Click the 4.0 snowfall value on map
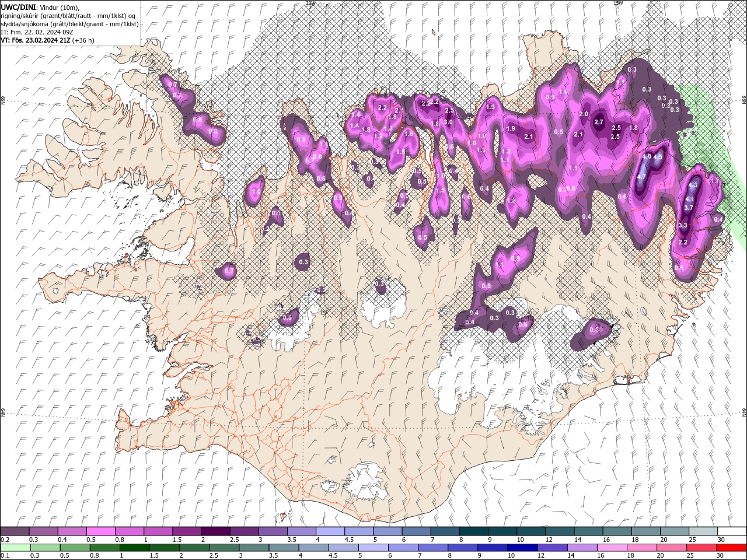 647,156
